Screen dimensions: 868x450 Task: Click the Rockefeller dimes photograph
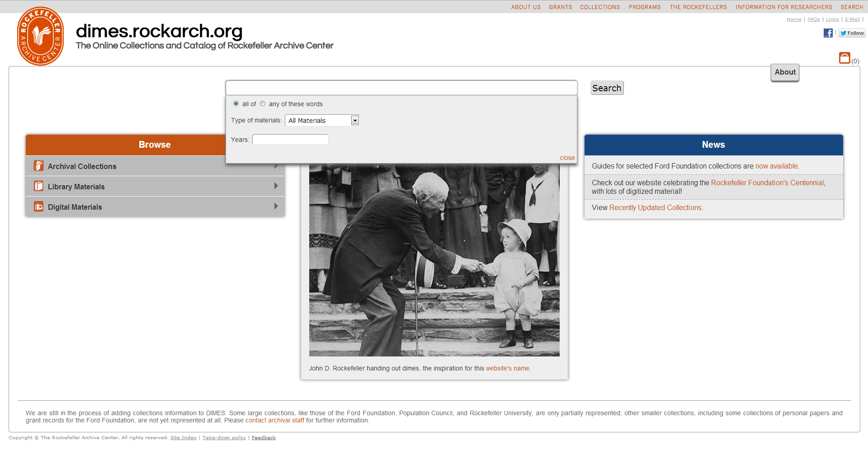point(434,260)
